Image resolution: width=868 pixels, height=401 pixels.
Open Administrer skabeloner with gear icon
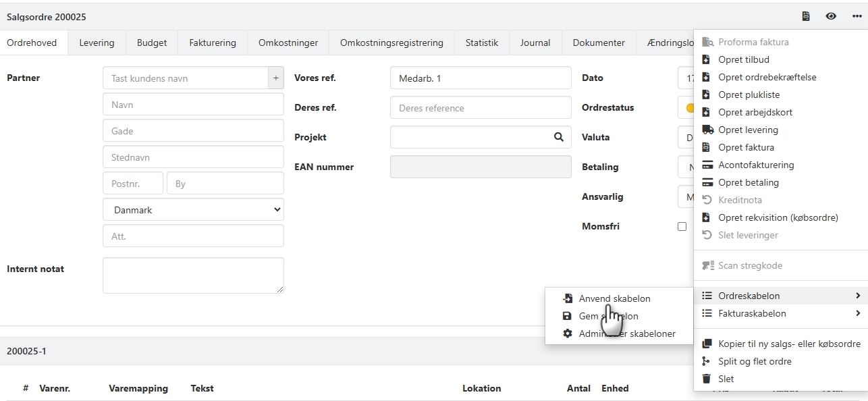pyautogui.click(x=626, y=333)
